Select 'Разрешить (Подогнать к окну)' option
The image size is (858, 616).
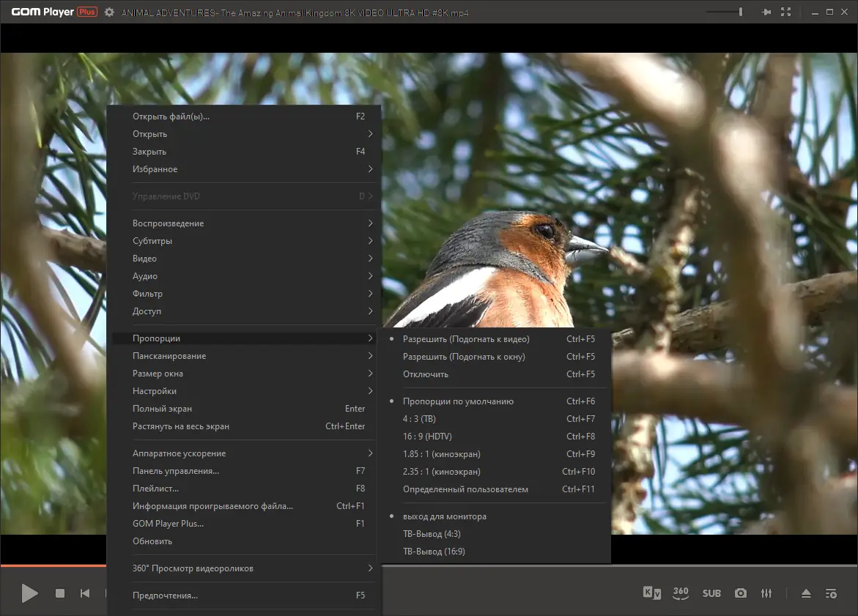[464, 357]
